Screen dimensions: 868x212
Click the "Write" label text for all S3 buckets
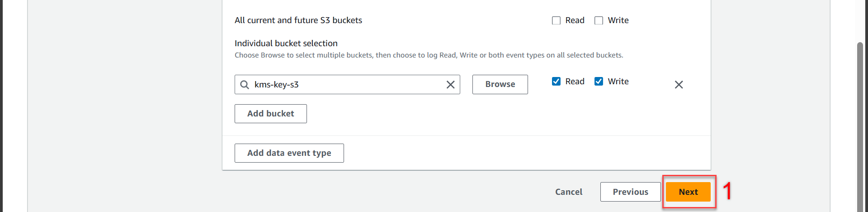pos(618,20)
